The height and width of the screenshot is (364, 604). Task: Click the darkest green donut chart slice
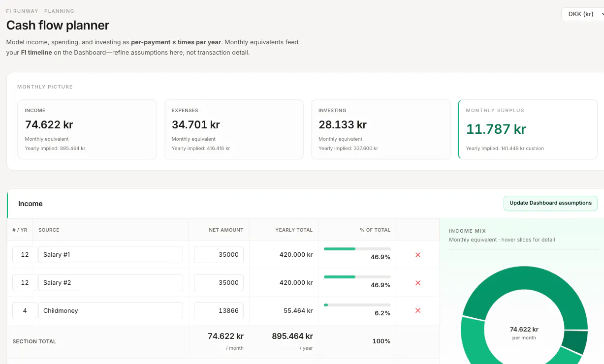[x=575, y=342]
